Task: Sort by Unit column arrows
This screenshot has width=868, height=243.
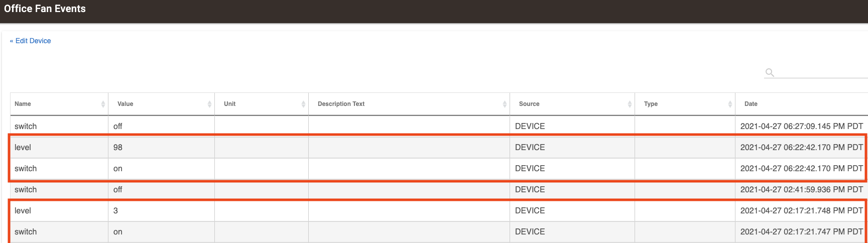Action: tap(303, 104)
